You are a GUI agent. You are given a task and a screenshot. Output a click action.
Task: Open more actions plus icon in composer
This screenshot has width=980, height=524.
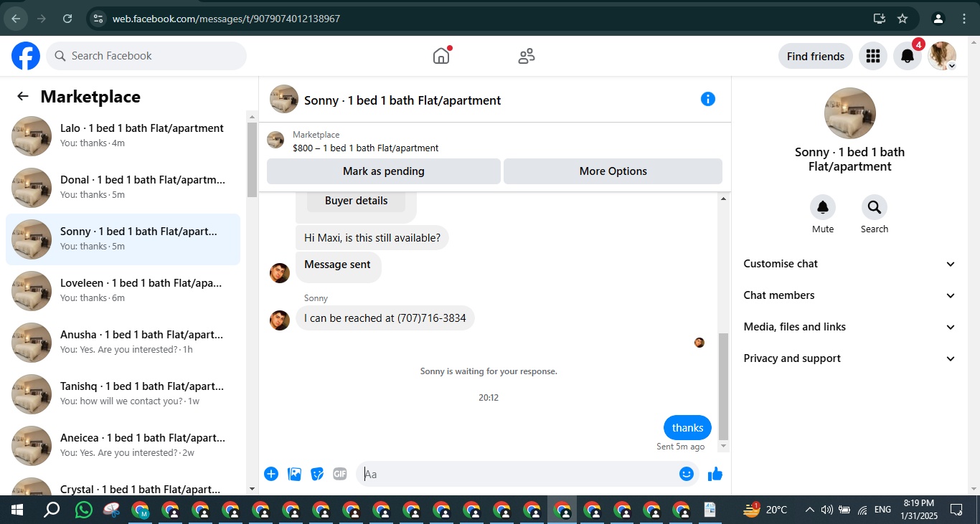pyautogui.click(x=271, y=474)
